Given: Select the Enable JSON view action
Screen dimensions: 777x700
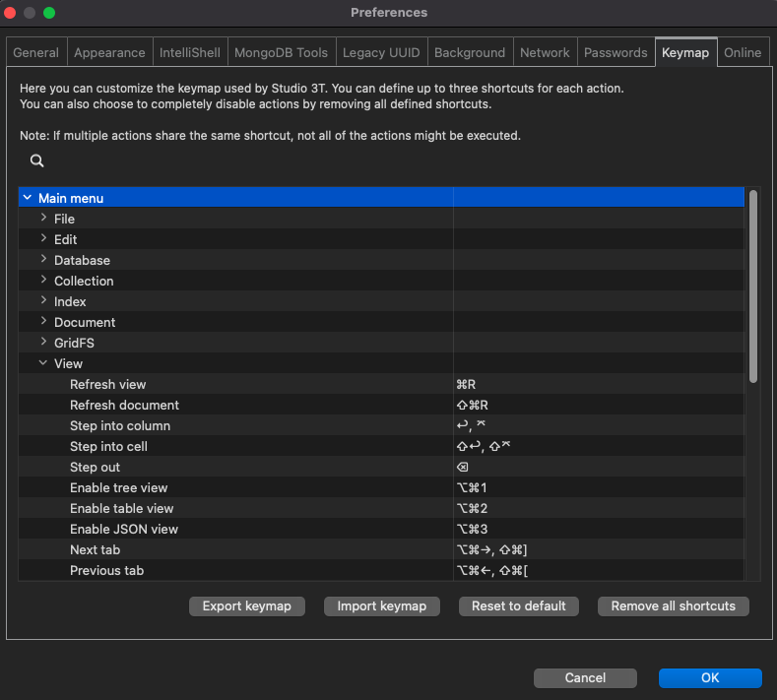Looking at the screenshot, I should point(381,529).
